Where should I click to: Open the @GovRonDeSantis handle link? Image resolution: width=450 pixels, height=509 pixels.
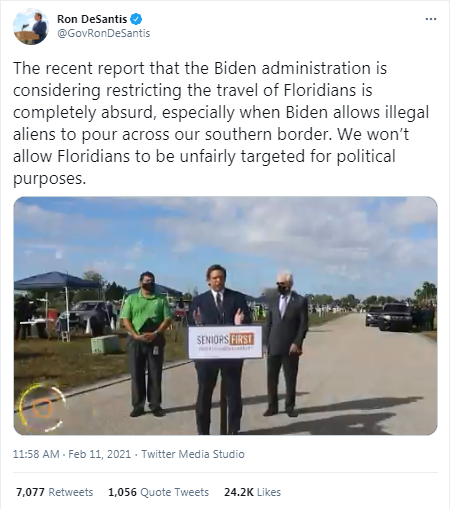[104, 33]
